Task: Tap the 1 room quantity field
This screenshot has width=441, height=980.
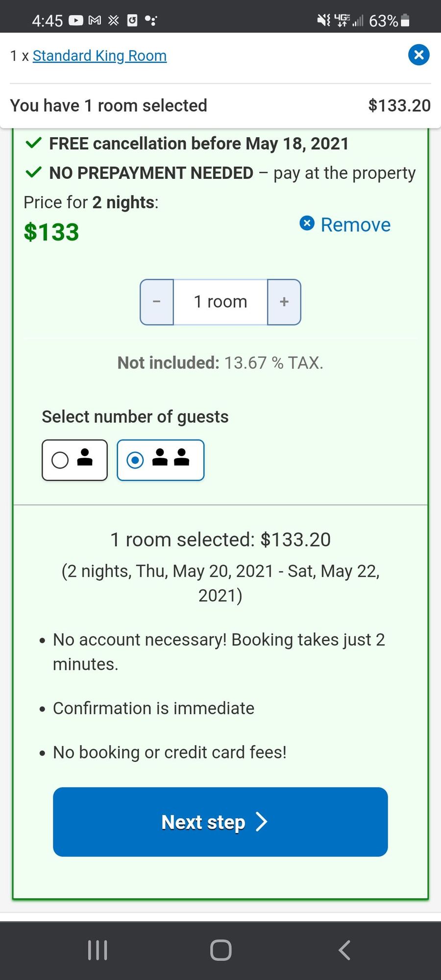Action: tap(220, 302)
